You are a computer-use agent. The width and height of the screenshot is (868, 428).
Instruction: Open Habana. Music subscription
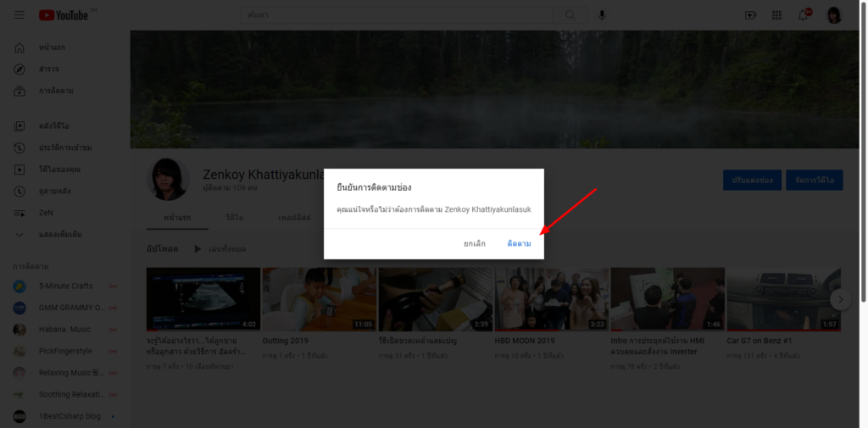pos(64,330)
